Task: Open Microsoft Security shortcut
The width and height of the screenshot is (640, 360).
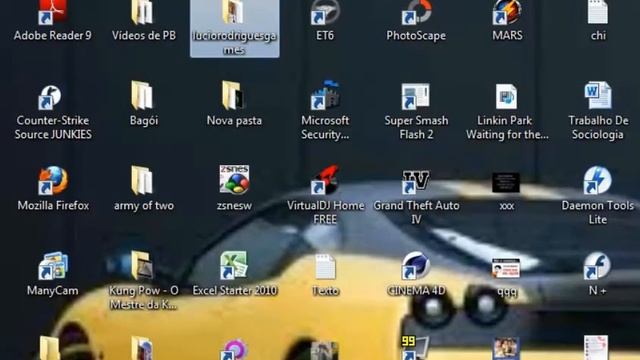Action: [325, 111]
